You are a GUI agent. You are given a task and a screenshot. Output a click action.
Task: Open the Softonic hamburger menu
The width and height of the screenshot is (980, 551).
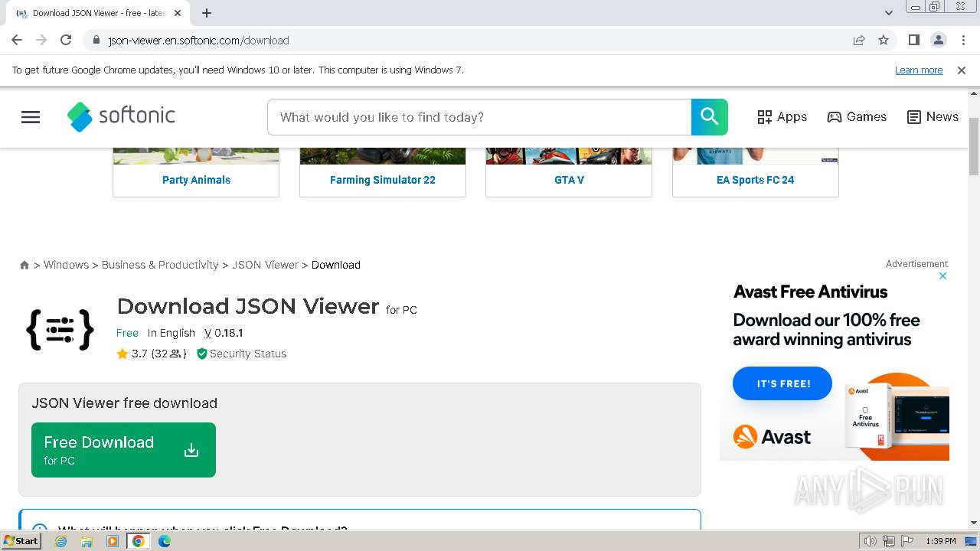[31, 117]
